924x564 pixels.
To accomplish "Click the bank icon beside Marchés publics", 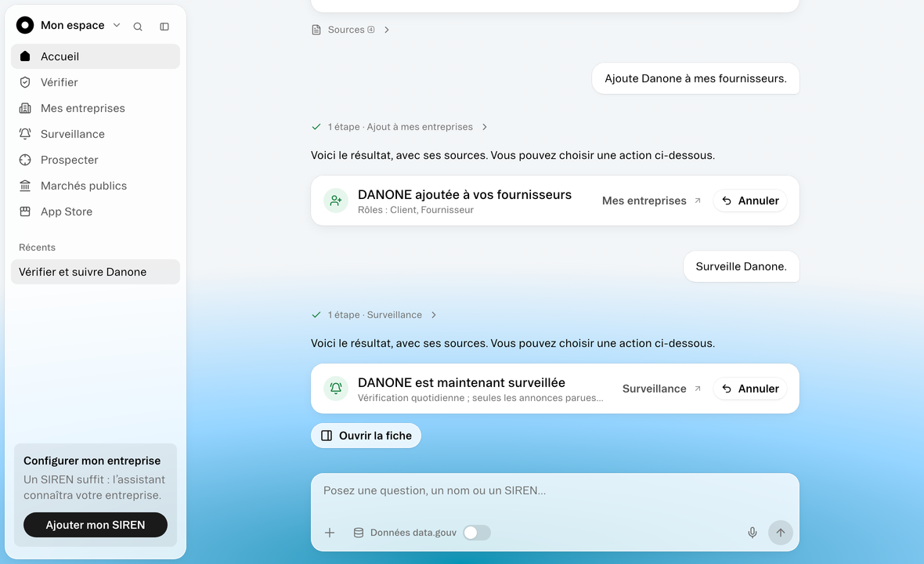I will point(25,186).
